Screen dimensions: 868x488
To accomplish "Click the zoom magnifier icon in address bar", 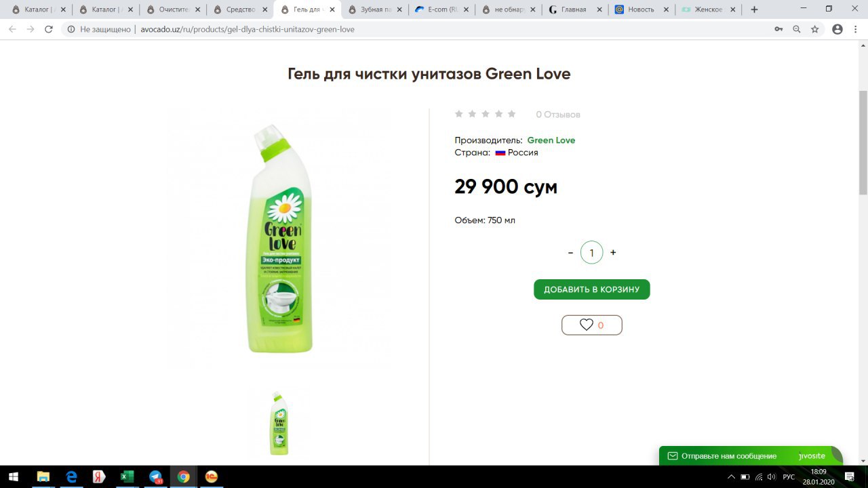I will pyautogui.click(x=797, y=29).
